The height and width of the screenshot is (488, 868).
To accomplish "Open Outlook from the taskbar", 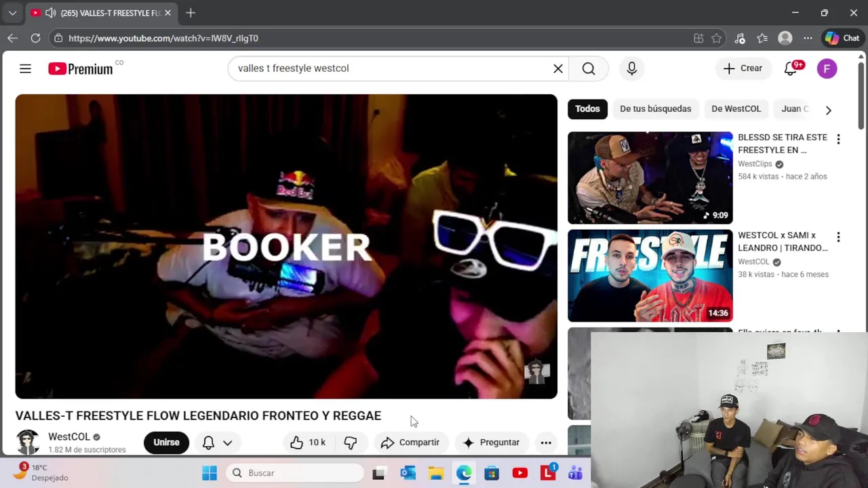I will 408,473.
